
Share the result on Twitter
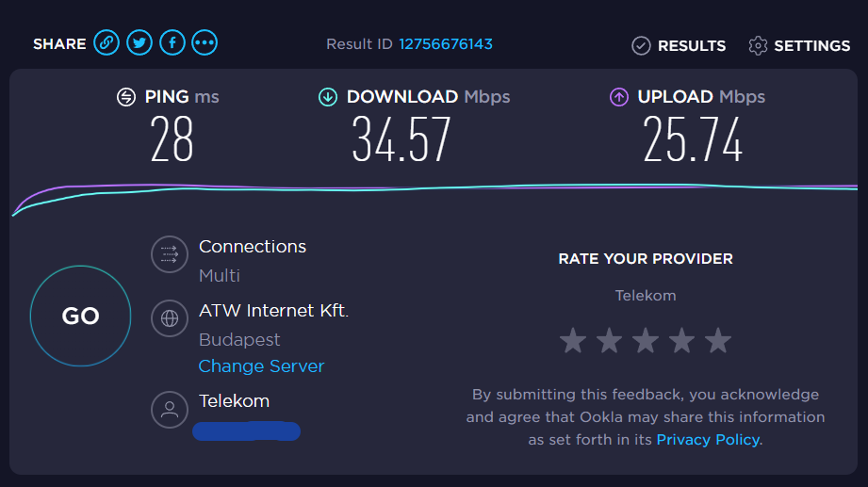tap(139, 43)
